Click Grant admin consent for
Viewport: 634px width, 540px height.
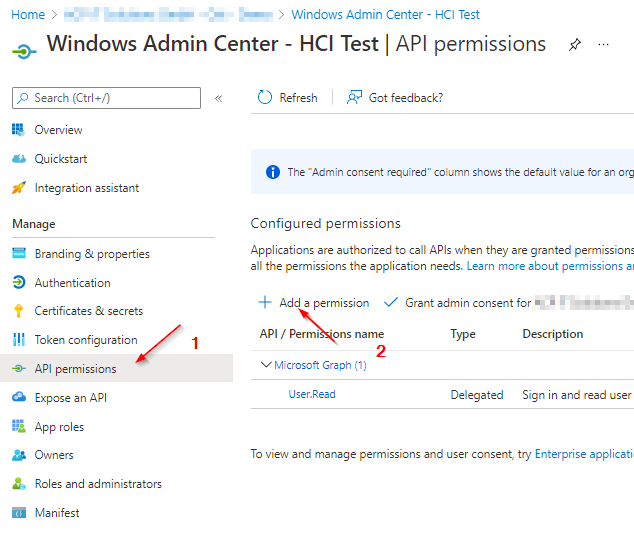click(468, 303)
